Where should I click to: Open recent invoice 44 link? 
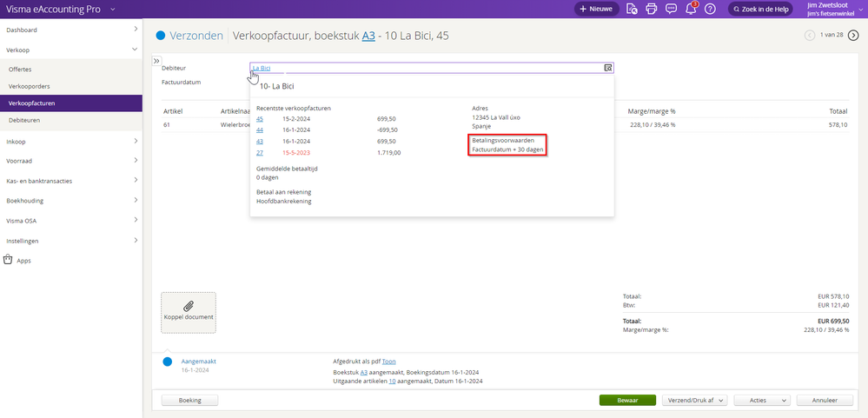(260, 129)
